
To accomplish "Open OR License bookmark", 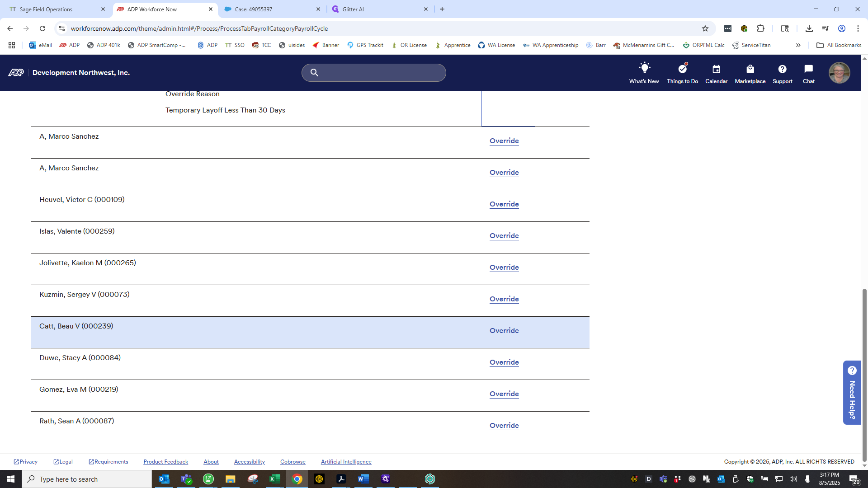I will coord(409,45).
